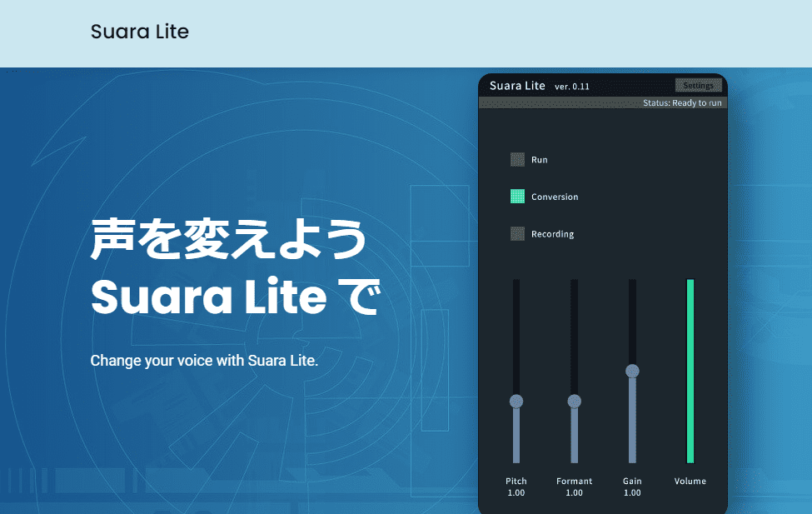Toggle the Conversion checkbox off
Viewport: 812px width, 514px height.
(517, 197)
